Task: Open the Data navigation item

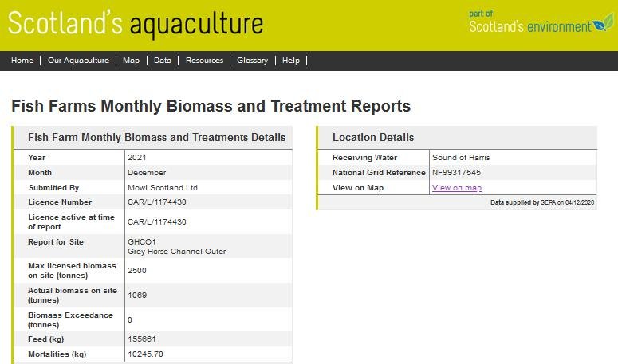Action: (x=163, y=61)
